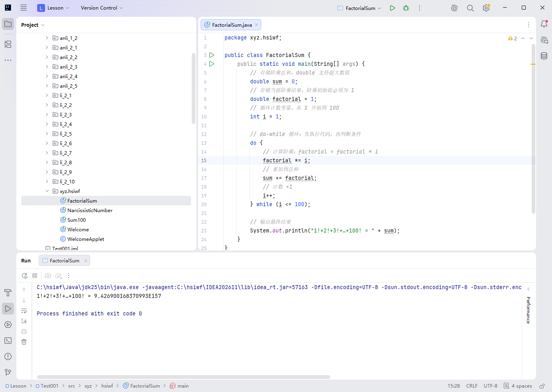Run FactorialSum with the green play button
The width and height of the screenshot is (552, 392).
tap(392, 8)
